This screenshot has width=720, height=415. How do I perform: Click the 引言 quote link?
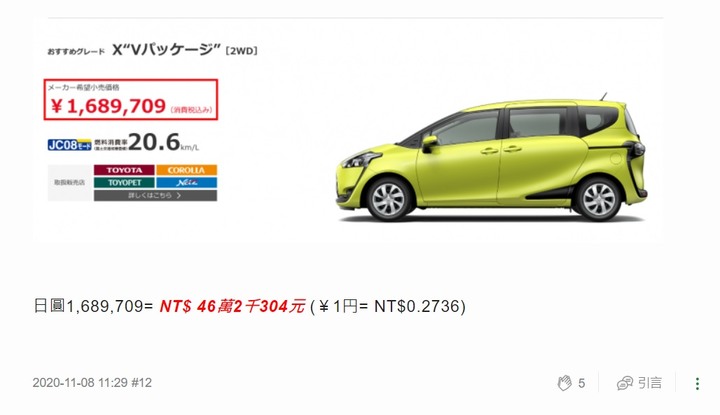coord(649,383)
